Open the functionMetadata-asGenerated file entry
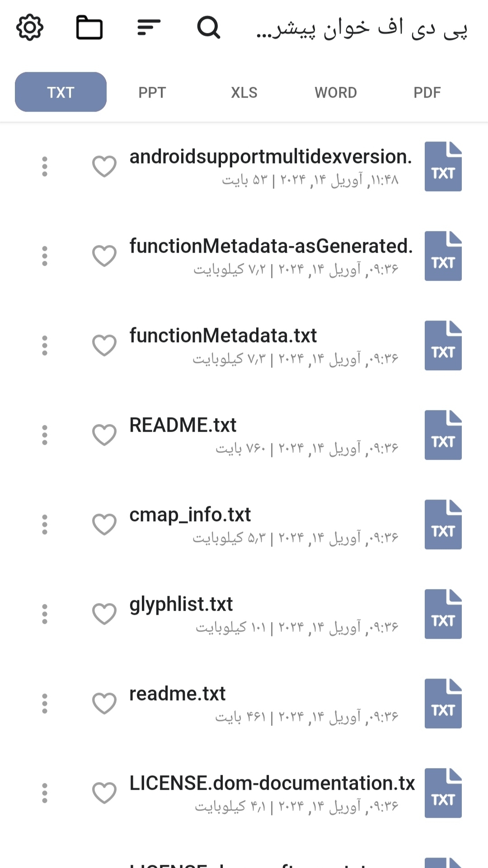This screenshot has height=868, width=488. tap(271, 246)
